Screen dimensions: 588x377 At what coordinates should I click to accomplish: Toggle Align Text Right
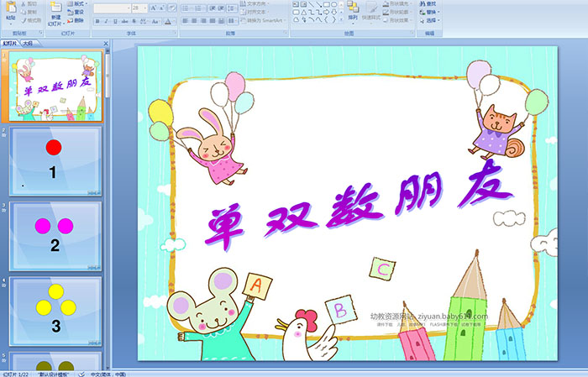pyautogui.click(x=203, y=21)
